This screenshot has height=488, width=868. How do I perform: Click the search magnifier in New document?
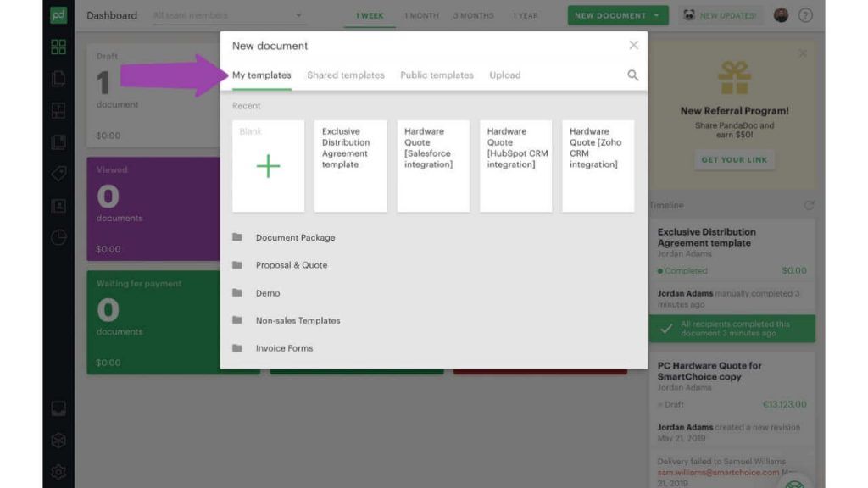click(632, 75)
